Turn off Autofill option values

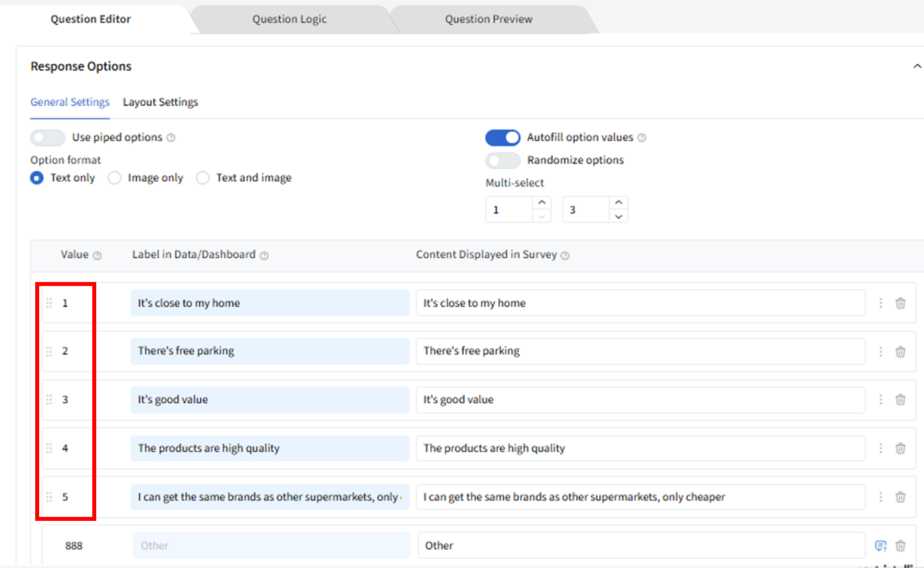(x=502, y=137)
